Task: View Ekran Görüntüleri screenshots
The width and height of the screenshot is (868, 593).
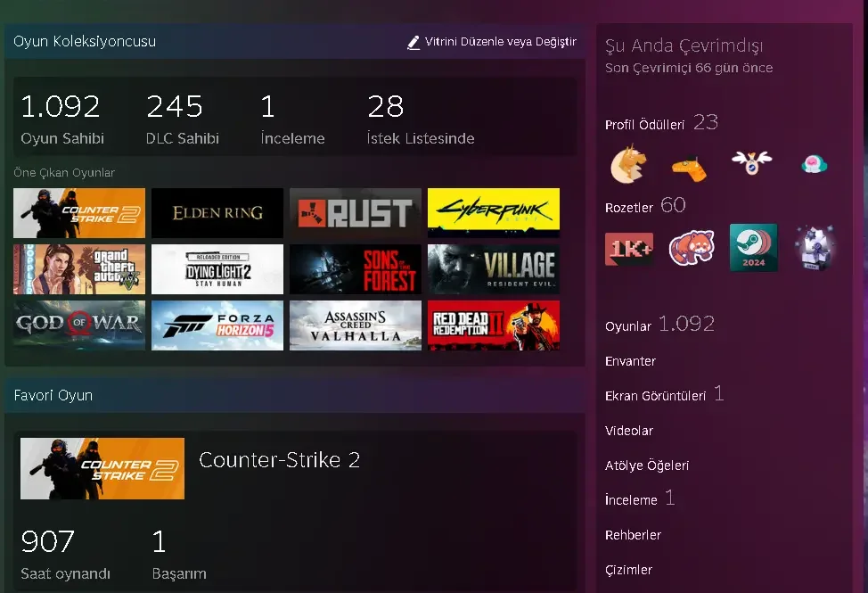Action: click(x=653, y=396)
